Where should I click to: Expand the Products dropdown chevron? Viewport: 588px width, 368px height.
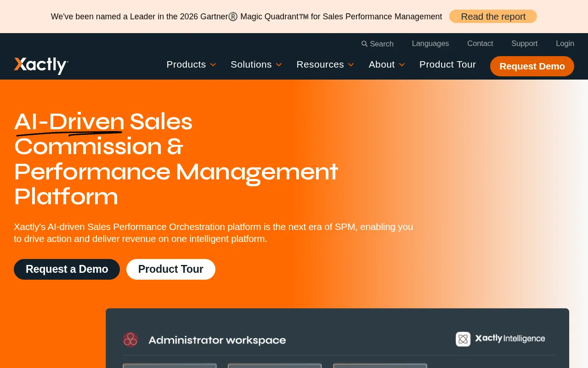pos(213,65)
